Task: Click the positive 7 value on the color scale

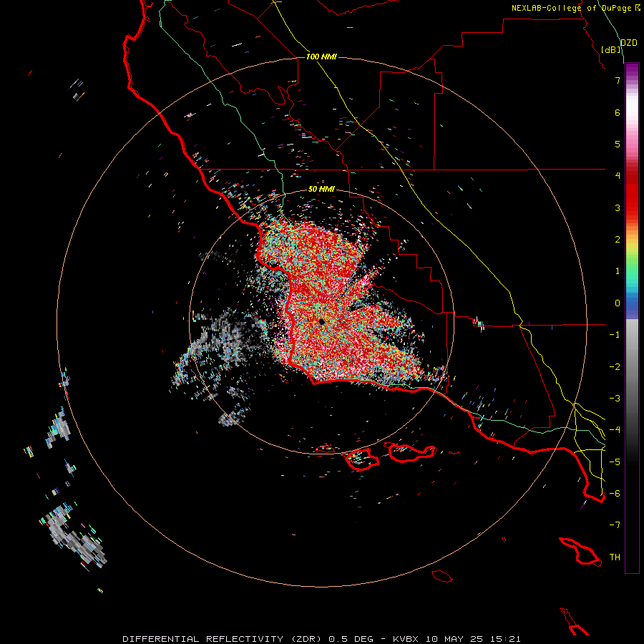Action: (618, 80)
